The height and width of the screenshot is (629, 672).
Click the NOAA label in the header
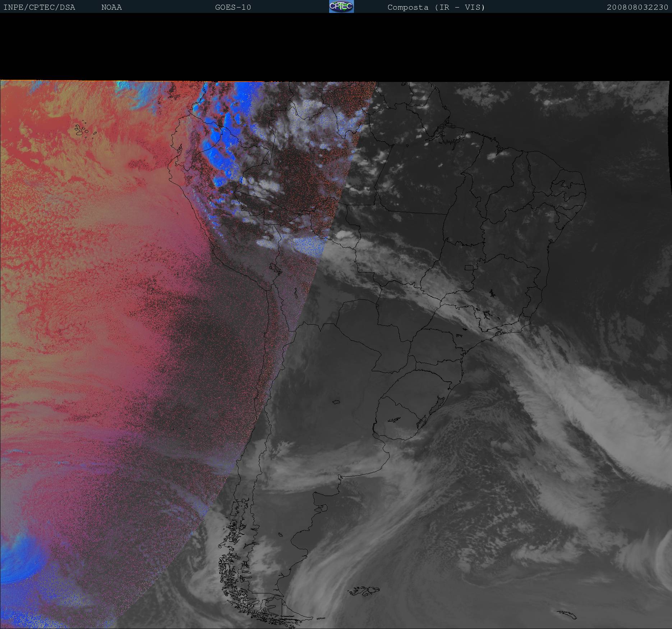click(x=112, y=8)
